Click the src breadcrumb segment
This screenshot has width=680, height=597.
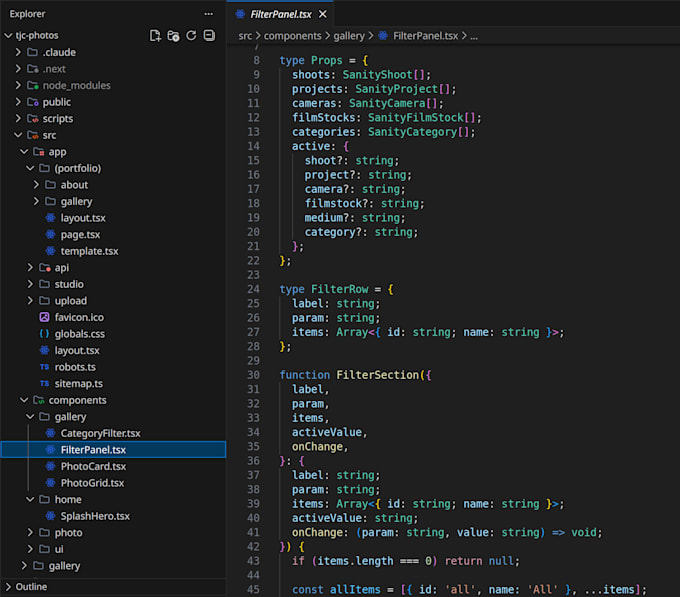(245, 36)
